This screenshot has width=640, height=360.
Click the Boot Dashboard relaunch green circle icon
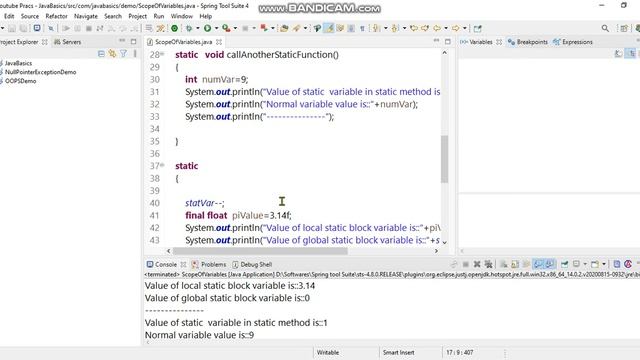[174, 28]
